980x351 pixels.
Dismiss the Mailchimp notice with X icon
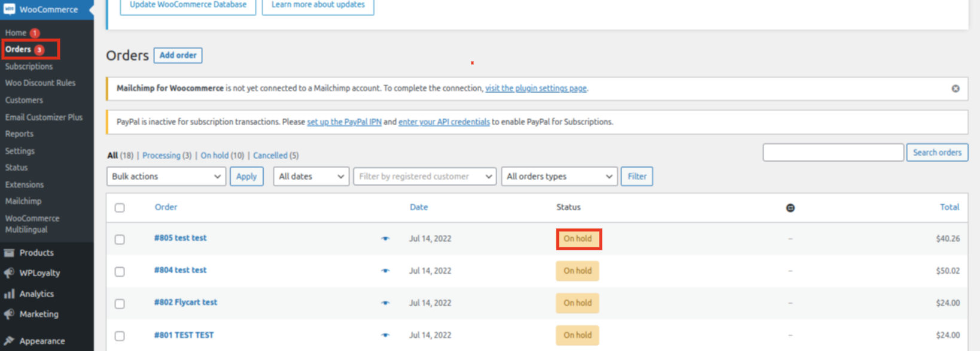pyautogui.click(x=955, y=89)
